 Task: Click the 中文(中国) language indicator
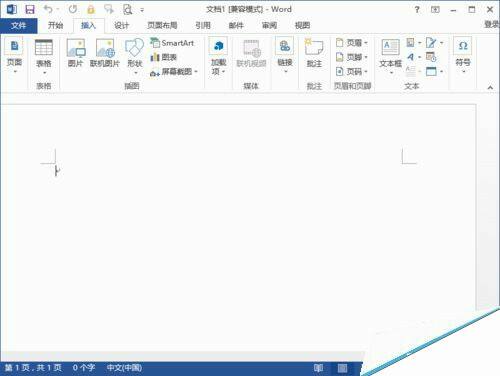click(124, 368)
